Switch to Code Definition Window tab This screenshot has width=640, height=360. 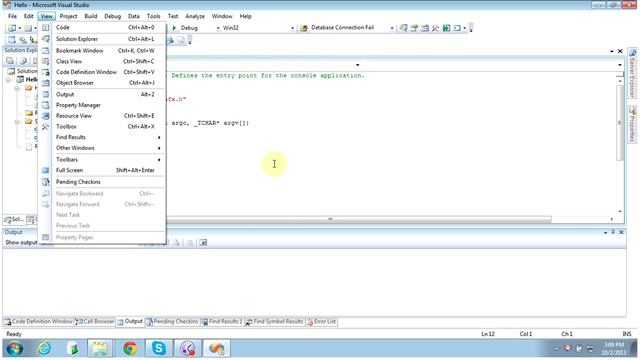point(38,322)
